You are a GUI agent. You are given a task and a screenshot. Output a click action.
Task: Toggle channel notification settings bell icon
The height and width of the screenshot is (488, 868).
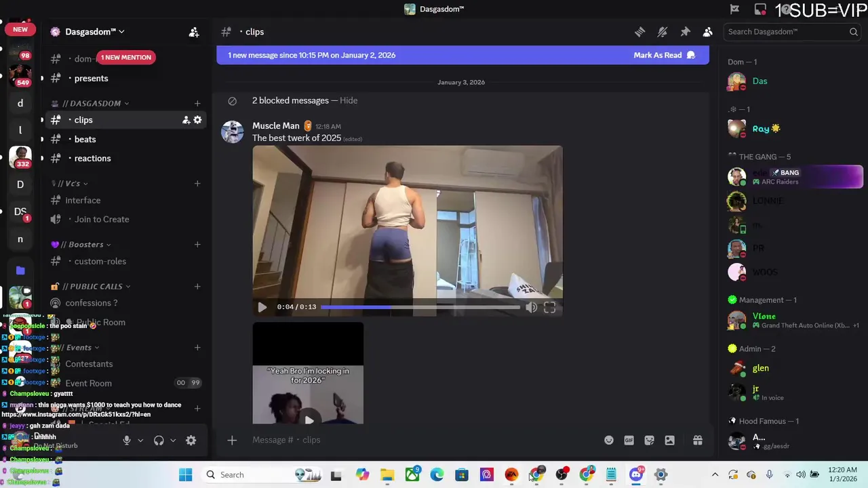tap(663, 32)
